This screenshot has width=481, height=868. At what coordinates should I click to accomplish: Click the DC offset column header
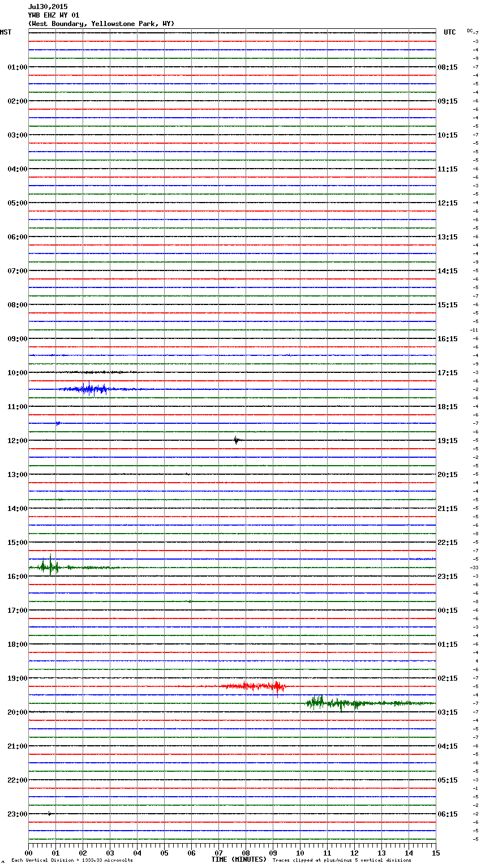[x=470, y=31]
